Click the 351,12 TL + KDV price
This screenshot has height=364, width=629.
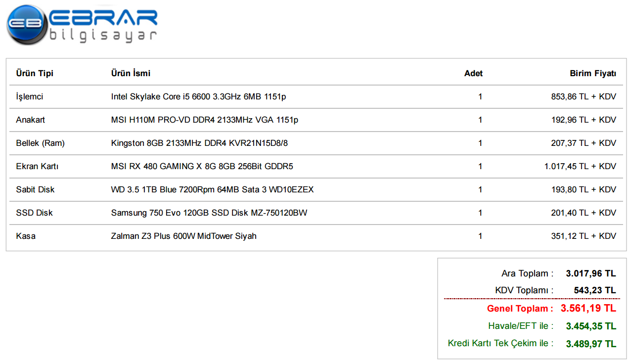[584, 236]
